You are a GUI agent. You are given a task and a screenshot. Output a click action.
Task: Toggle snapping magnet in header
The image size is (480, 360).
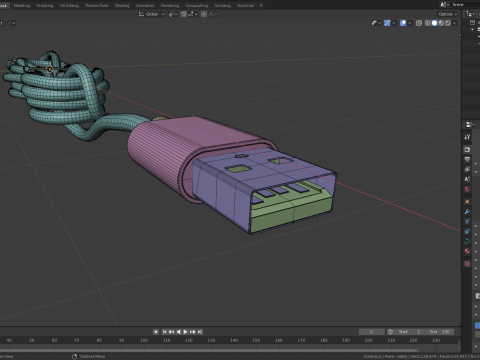(184, 14)
